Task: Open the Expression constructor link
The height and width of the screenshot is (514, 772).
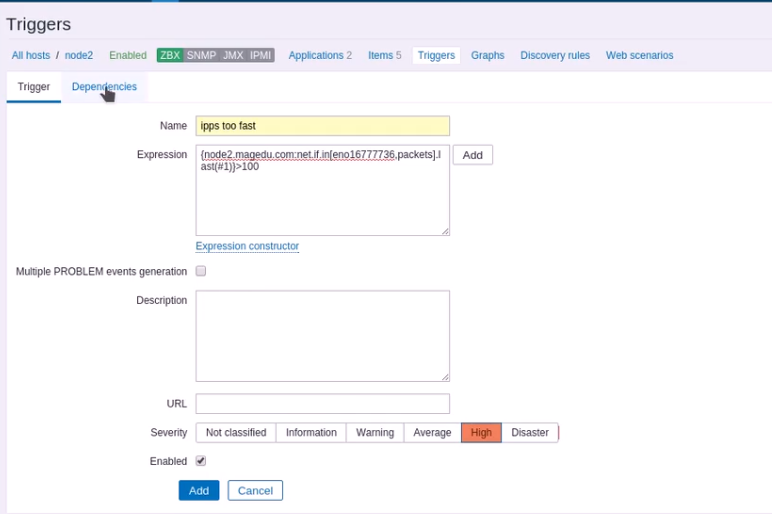Action: pos(247,246)
